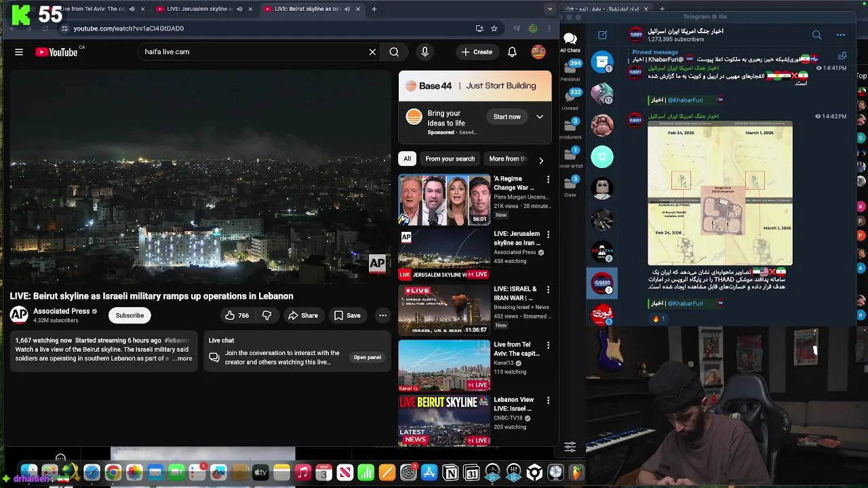Open Telegram producers chat folder

(570, 128)
